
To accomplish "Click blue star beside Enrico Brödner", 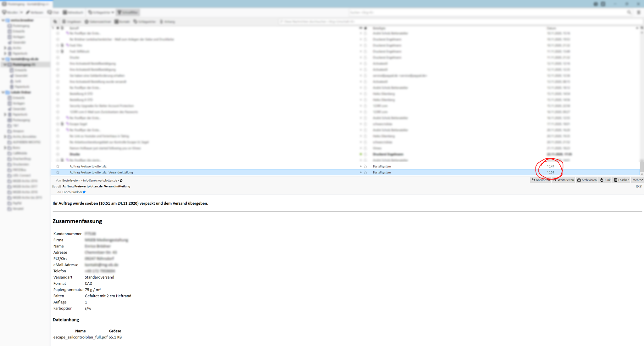I will (x=84, y=192).
